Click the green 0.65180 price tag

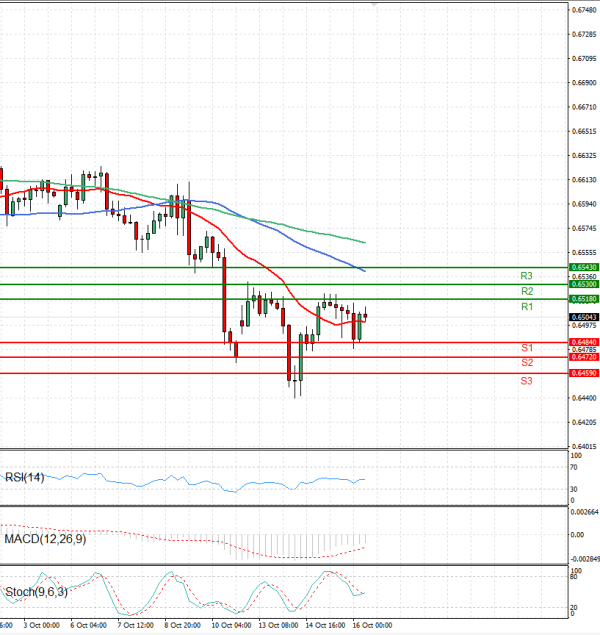[584, 300]
